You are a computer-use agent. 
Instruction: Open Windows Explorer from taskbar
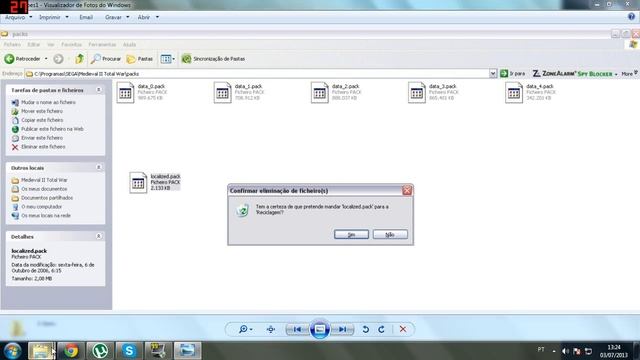41,351
